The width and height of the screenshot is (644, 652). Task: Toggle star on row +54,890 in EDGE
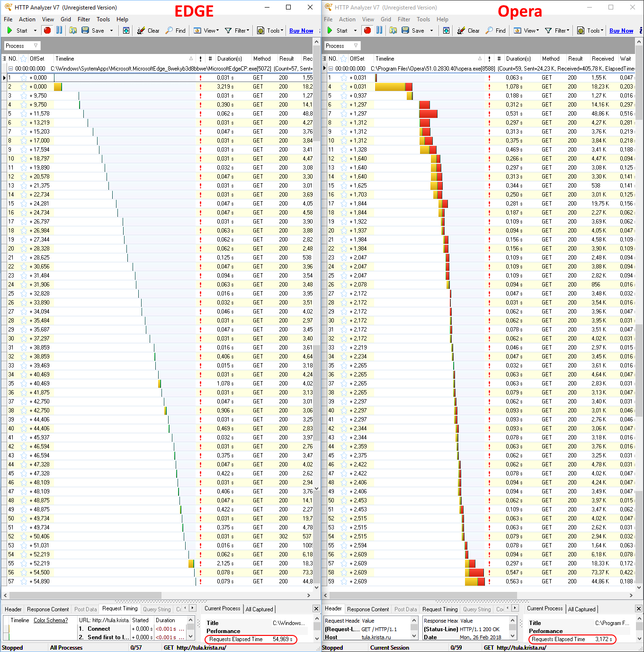[x=24, y=581]
